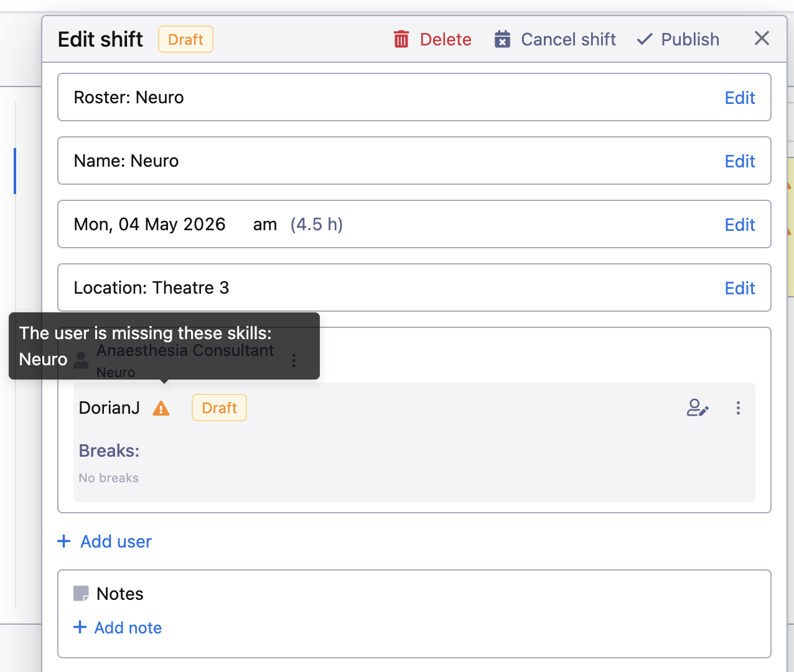The width and height of the screenshot is (794, 672).
Task: Publish the shift using the checkmark button
Action: (678, 39)
